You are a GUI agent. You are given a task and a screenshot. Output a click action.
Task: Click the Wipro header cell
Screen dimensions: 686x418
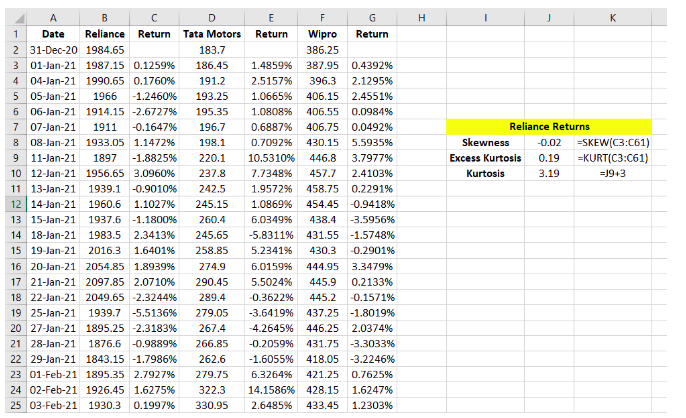(x=322, y=34)
